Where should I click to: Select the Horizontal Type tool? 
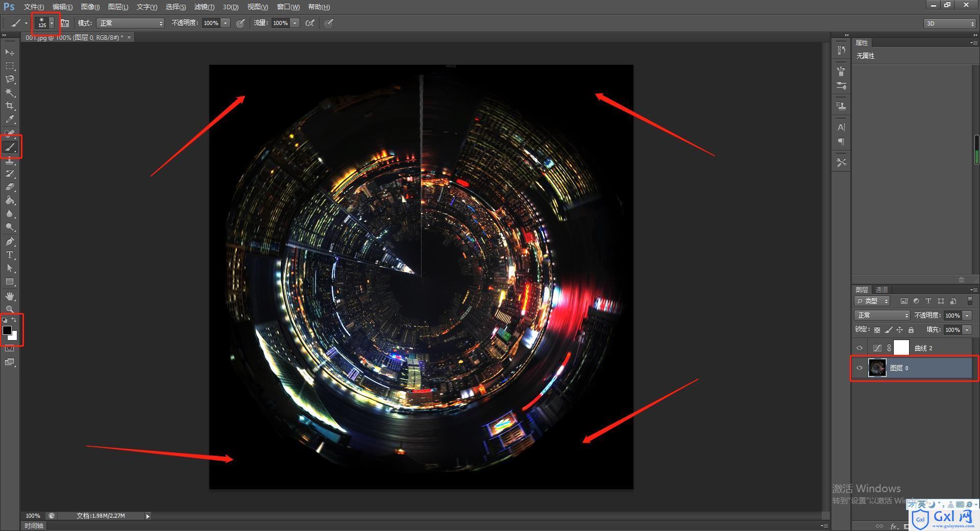click(x=10, y=255)
